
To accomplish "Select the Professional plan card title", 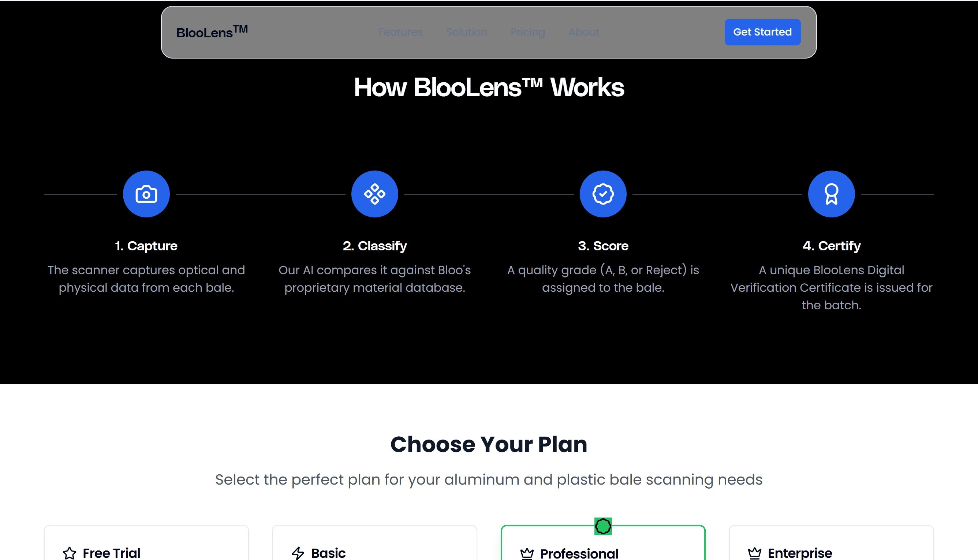I will [x=579, y=553].
